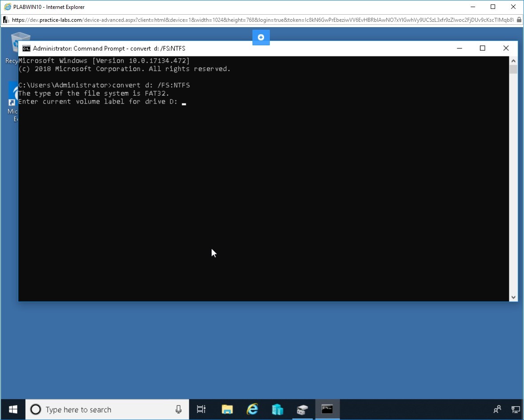This screenshot has width=524, height=420.
Task: Open the blue buildings taskbar app
Action: pos(277,409)
